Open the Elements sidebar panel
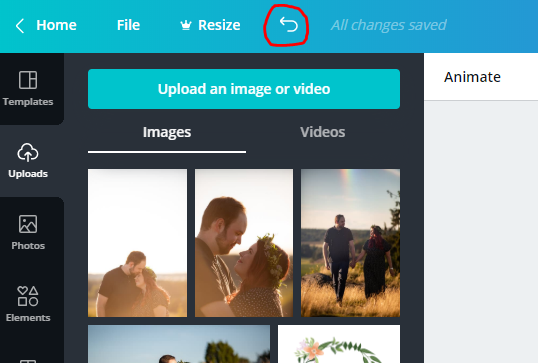 [x=28, y=304]
